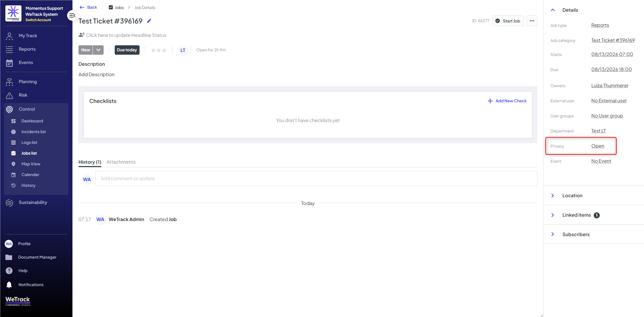644x317 pixels.
Task: Click the Sustainability icon
Action: point(9,203)
